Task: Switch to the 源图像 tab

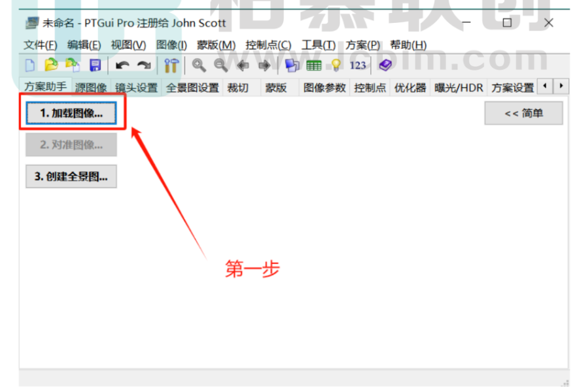Action: (x=91, y=88)
